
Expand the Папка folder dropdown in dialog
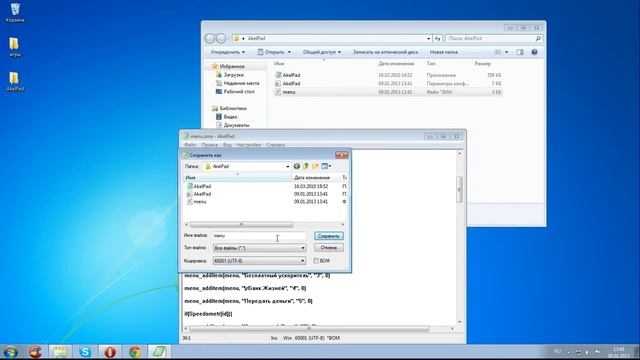tap(287, 167)
